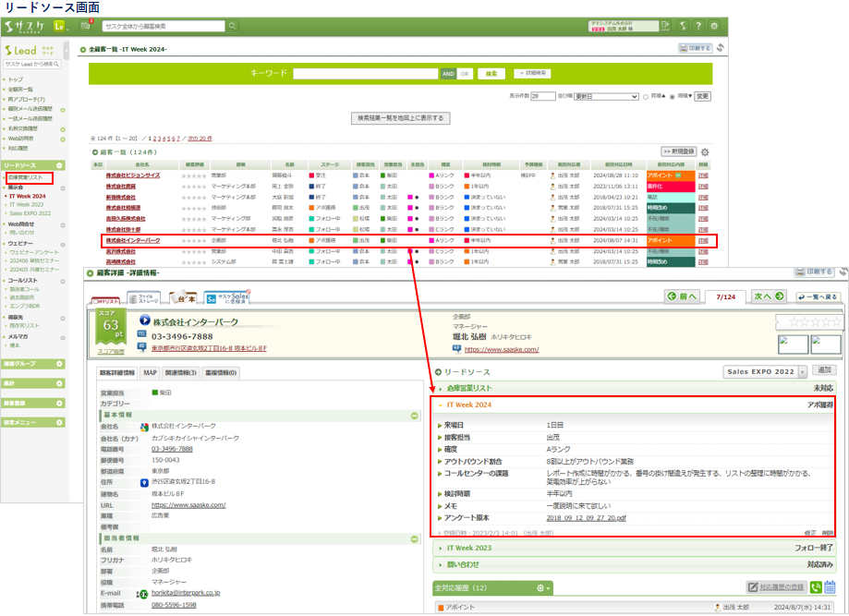Open the https://www.saaske.com/ link in header

tap(502, 350)
